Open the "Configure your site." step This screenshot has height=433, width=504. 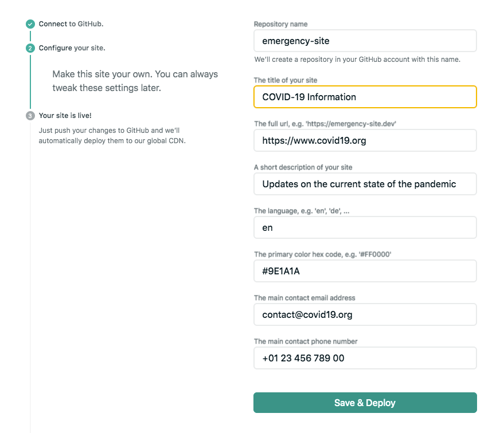[72, 48]
